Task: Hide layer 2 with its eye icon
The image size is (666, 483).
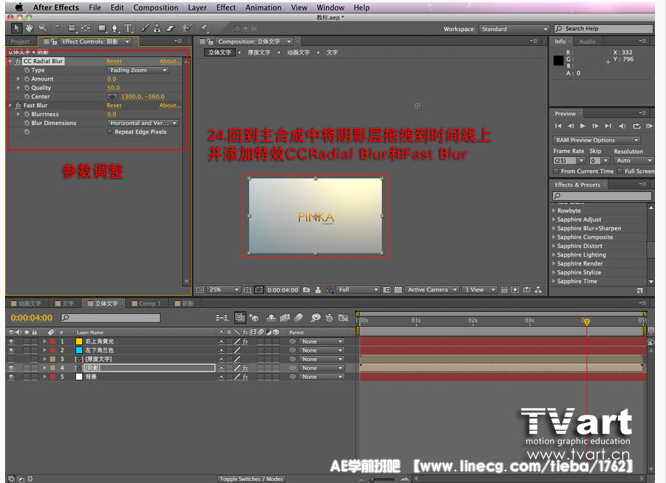Action: 11,350
